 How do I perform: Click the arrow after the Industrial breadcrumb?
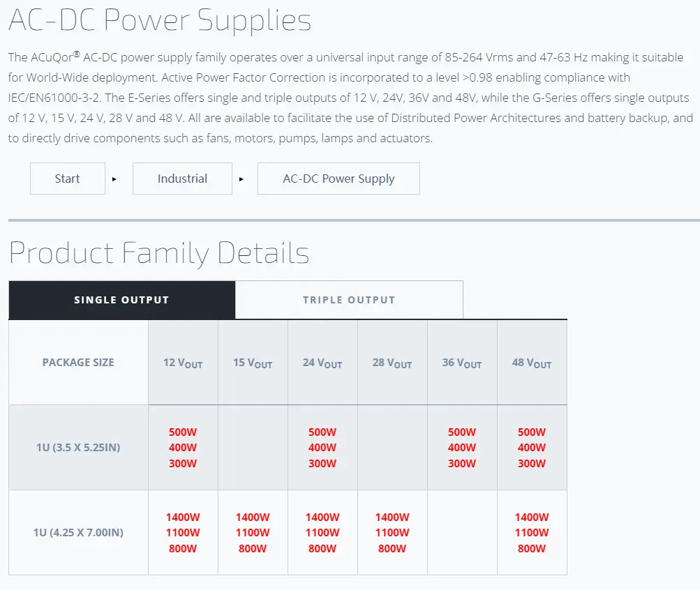pyautogui.click(x=241, y=179)
